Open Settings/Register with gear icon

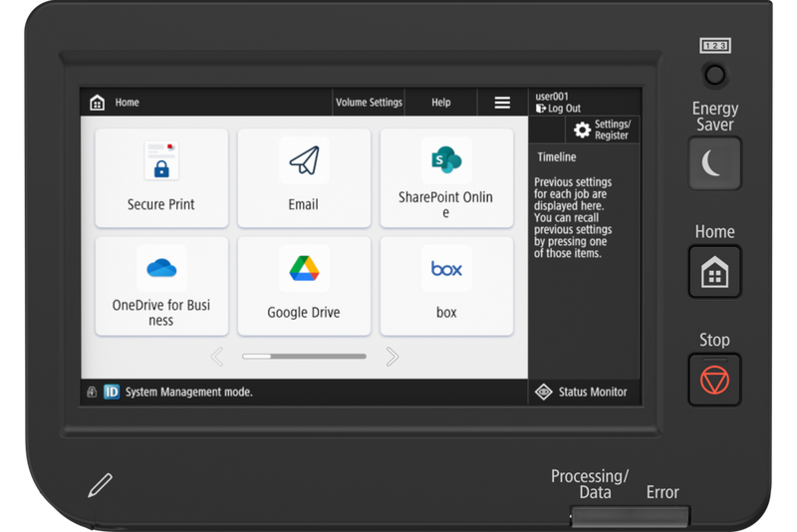pyautogui.click(x=603, y=130)
